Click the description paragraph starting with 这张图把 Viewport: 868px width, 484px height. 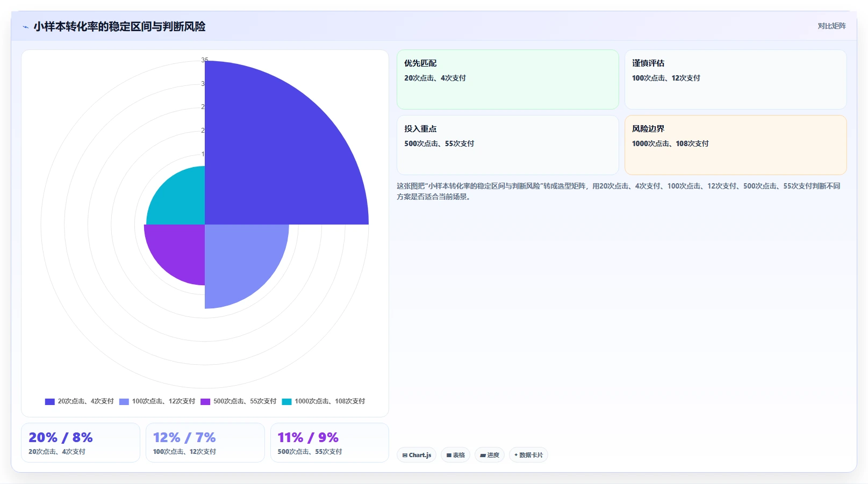pyautogui.click(x=619, y=191)
